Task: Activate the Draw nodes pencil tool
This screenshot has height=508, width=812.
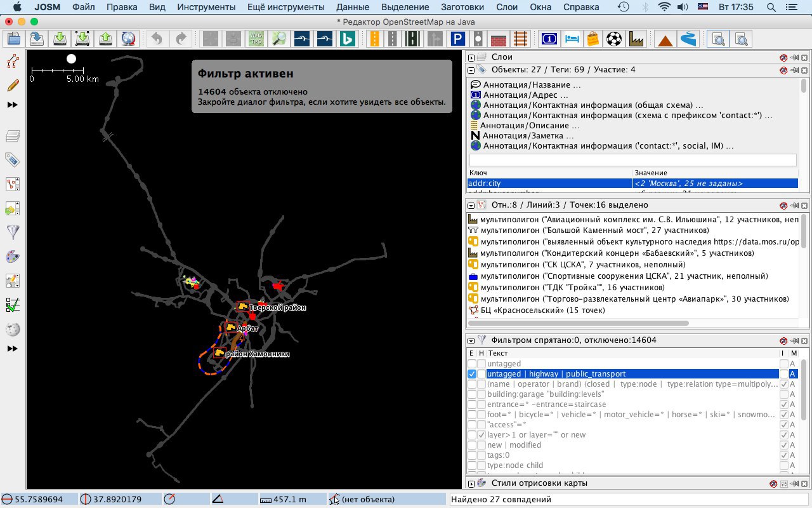Action: [x=13, y=85]
